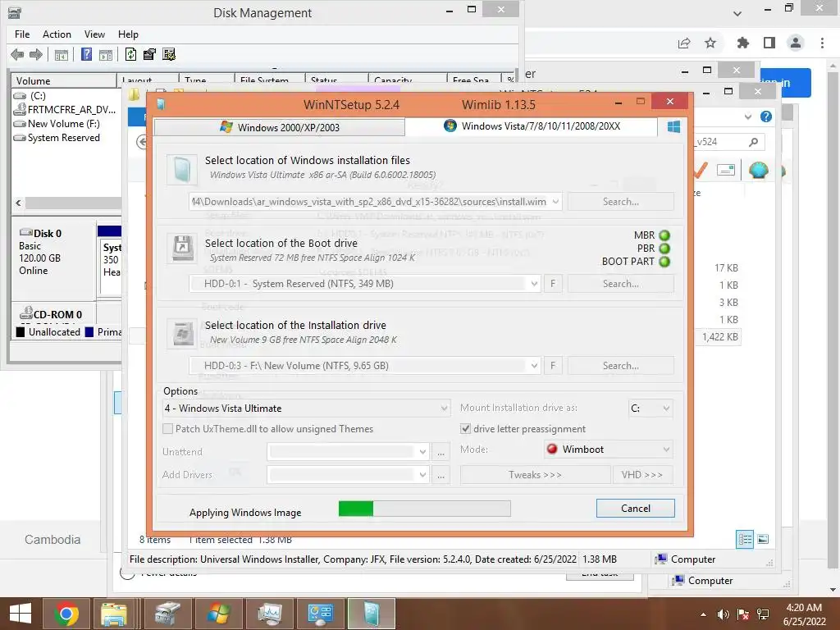
Task: Open Unattend file dropdown
Action: [422, 452]
